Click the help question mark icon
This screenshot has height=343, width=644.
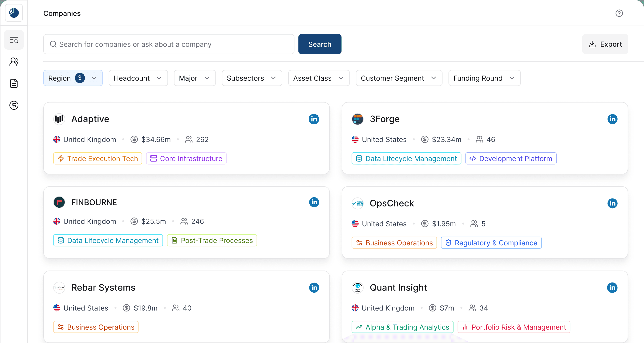point(619,13)
